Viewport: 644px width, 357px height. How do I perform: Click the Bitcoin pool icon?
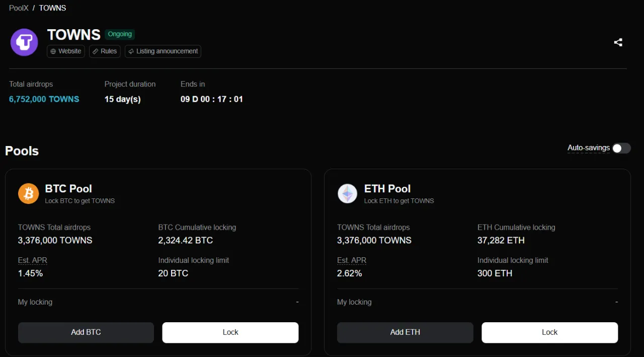tap(28, 193)
